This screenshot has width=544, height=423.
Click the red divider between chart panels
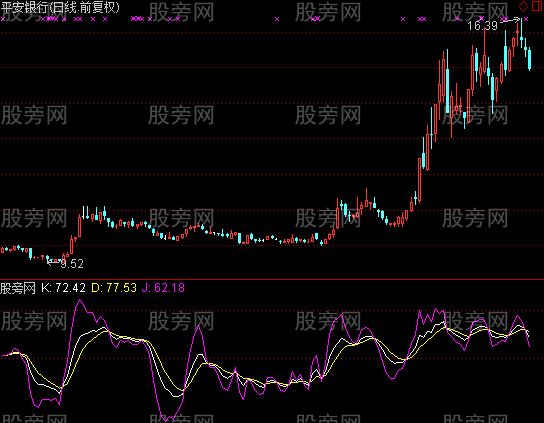pyautogui.click(x=272, y=279)
